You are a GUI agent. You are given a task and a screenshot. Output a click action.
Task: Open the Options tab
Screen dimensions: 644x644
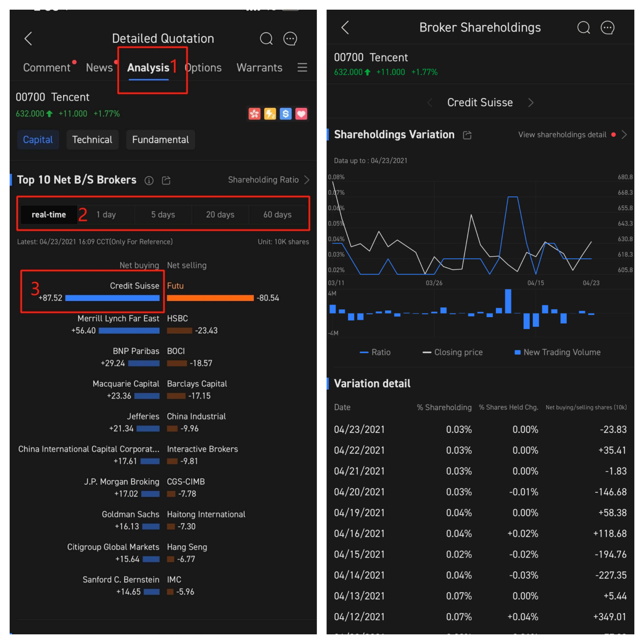[203, 68]
